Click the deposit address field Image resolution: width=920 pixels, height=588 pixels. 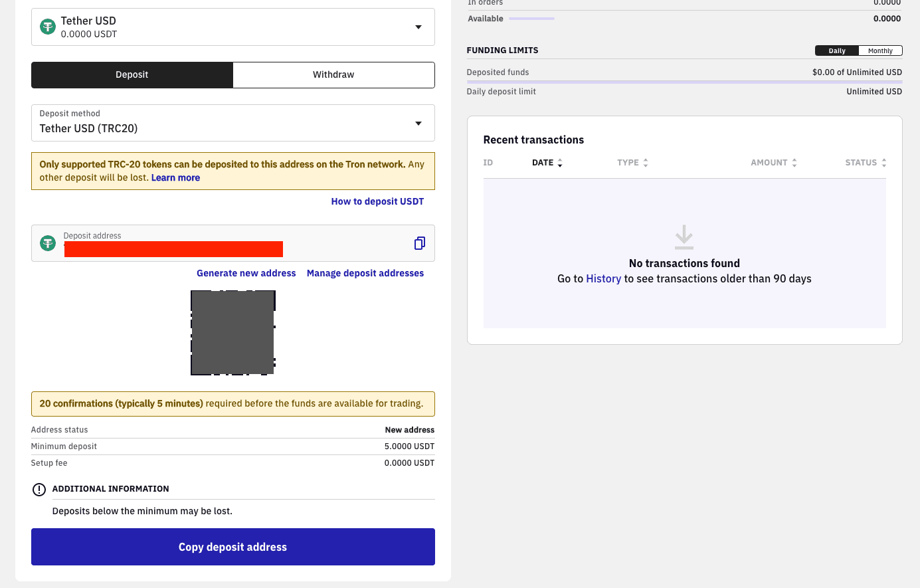tap(233, 243)
